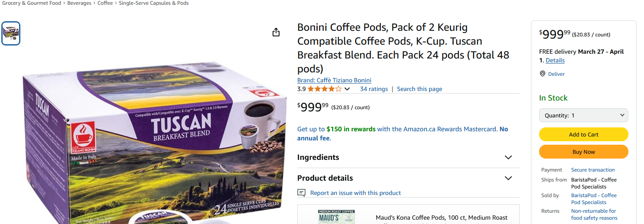The image size is (644, 224).
Task: Click Search this page link
Action: click(x=420, y=89)
